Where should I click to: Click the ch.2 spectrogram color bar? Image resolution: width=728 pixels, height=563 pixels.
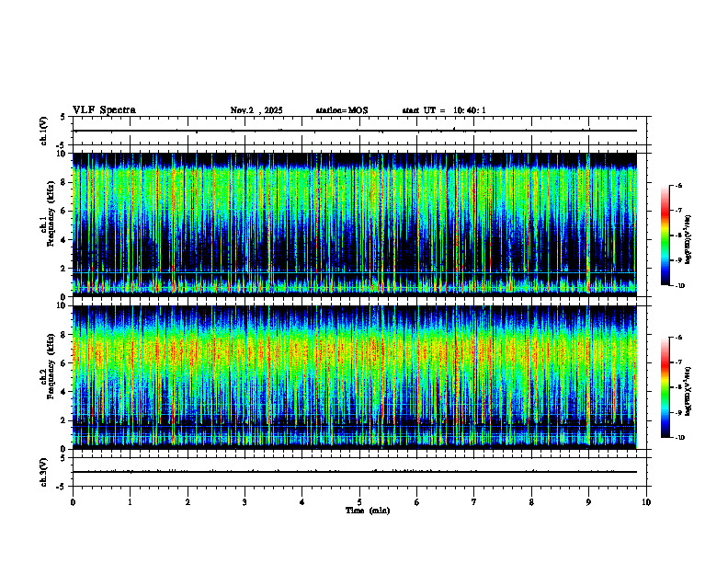point(665,387)
